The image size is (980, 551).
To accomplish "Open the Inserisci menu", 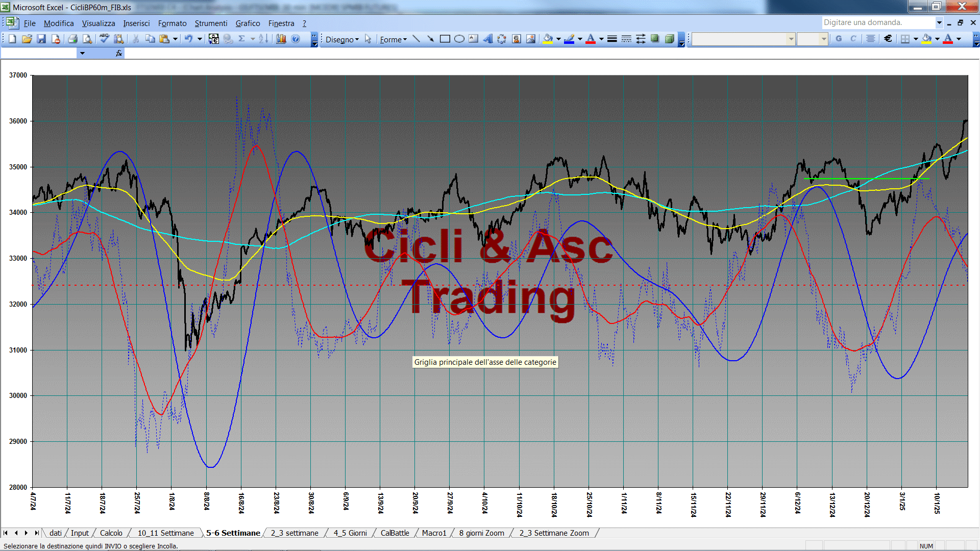I will click(x=136, y=23).
